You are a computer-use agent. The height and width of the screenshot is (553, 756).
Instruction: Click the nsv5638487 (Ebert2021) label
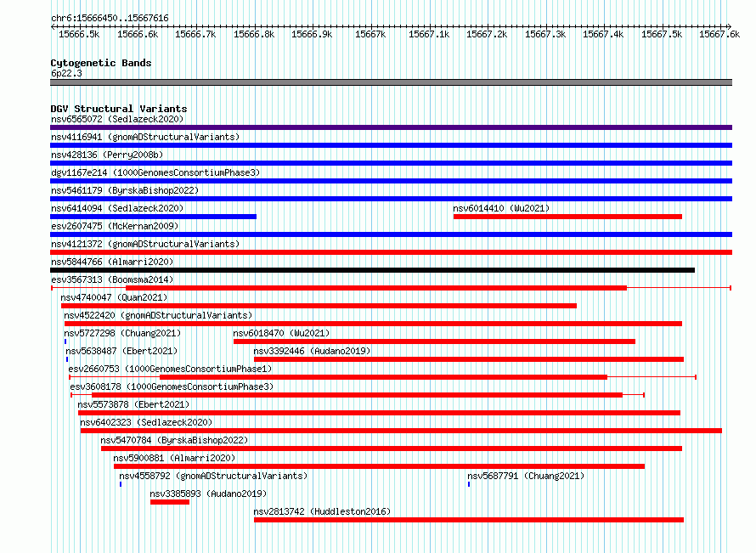pos(121,351)
